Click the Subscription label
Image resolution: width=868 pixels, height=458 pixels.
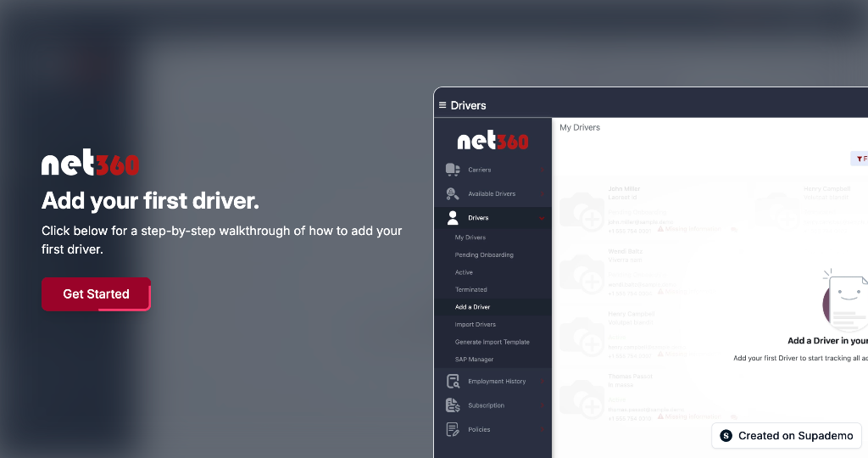tap(486, 405)
